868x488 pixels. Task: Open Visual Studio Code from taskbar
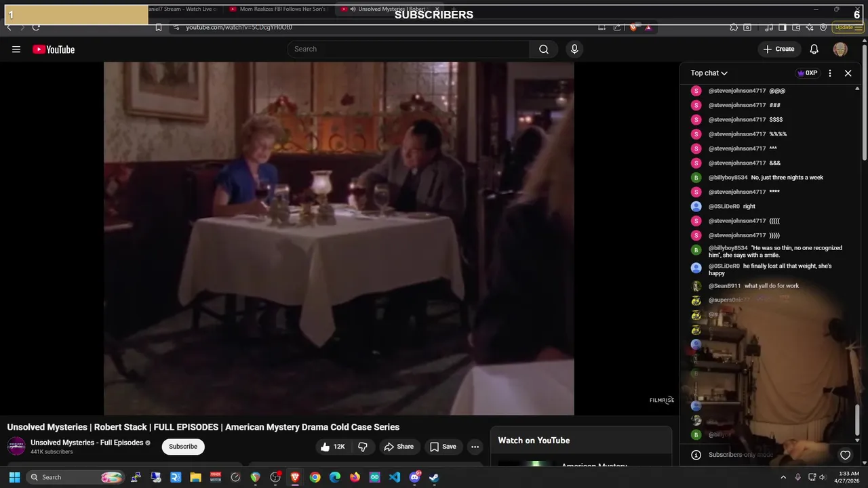click(395, 477)
